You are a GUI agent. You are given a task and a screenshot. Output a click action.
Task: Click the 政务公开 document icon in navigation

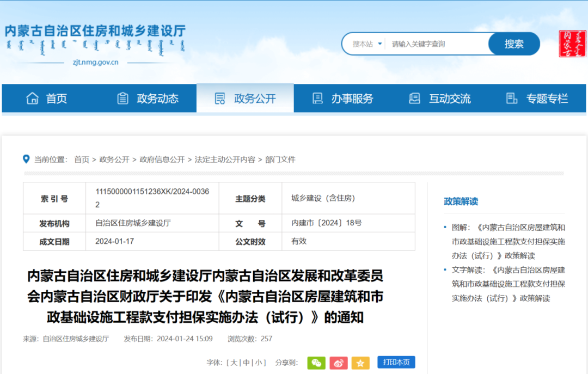220,98
